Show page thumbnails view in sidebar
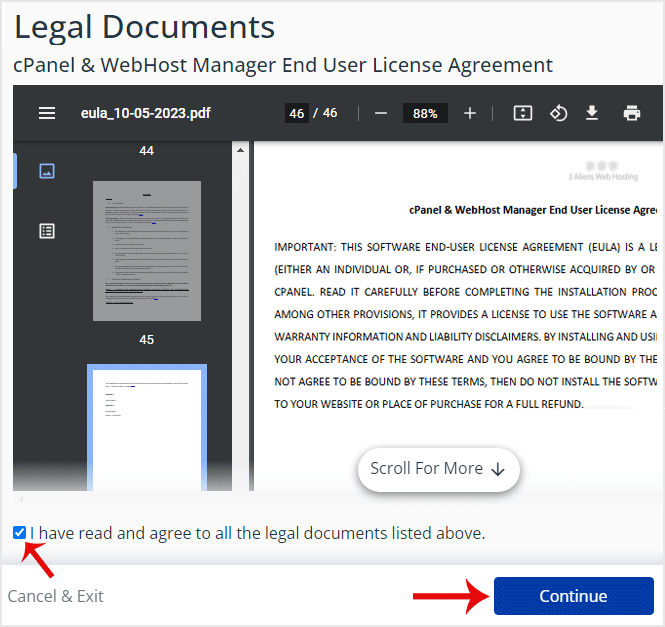665x627 pixels. click(46, 171)
